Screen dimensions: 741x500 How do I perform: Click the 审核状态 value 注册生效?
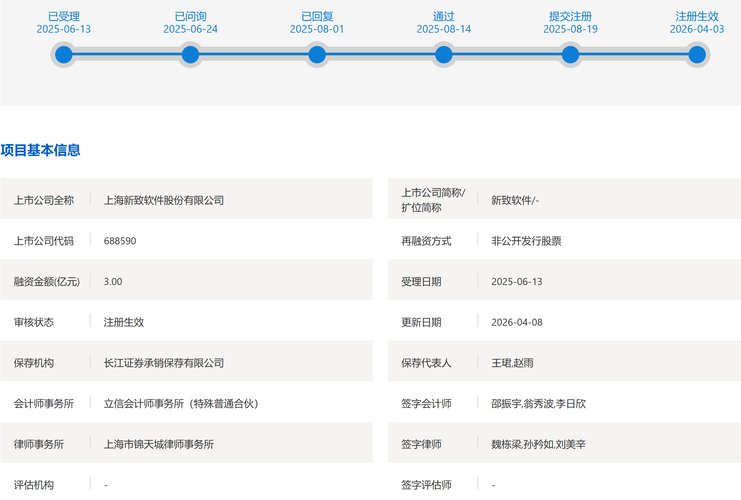[123, 322]
